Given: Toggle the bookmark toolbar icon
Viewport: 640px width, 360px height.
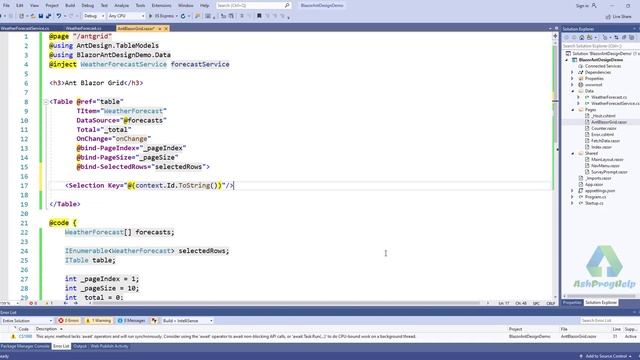Looking at the screenshot, I should 259,16.
